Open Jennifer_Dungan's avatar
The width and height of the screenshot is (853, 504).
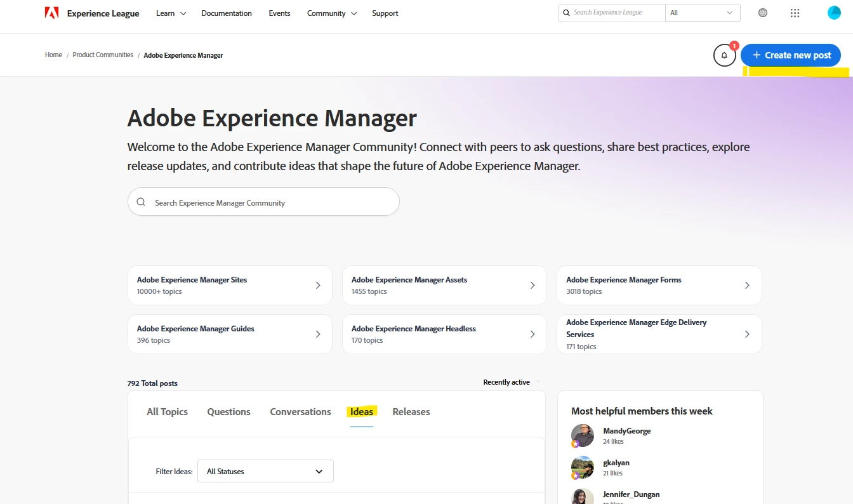click(x=582, y=496)
